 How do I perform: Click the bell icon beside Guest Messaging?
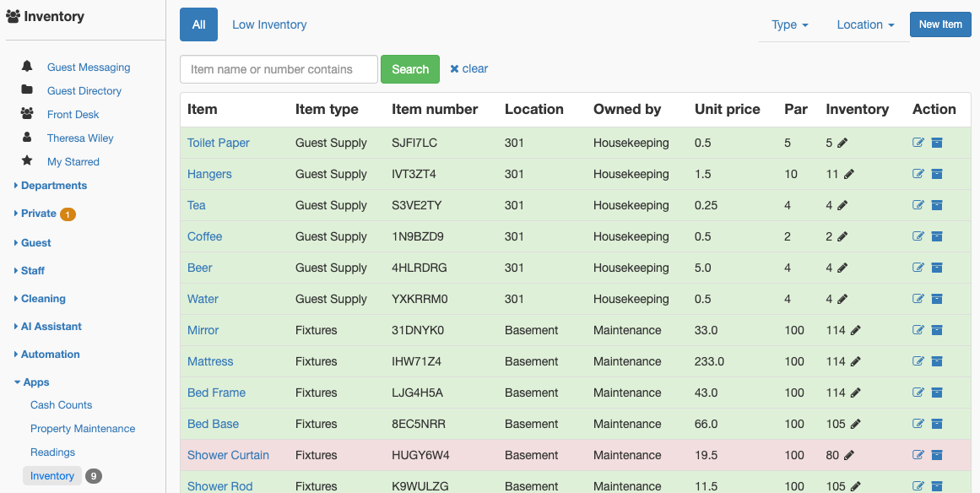27,66
